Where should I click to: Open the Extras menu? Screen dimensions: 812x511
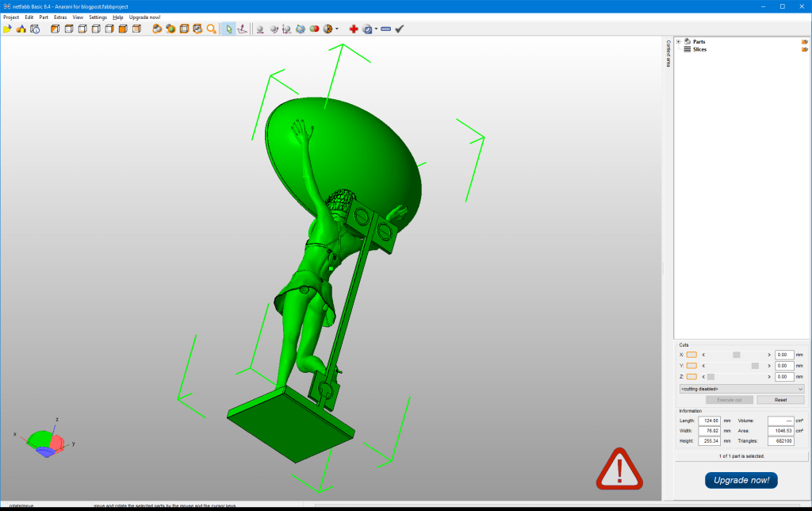tap(60, 17)
